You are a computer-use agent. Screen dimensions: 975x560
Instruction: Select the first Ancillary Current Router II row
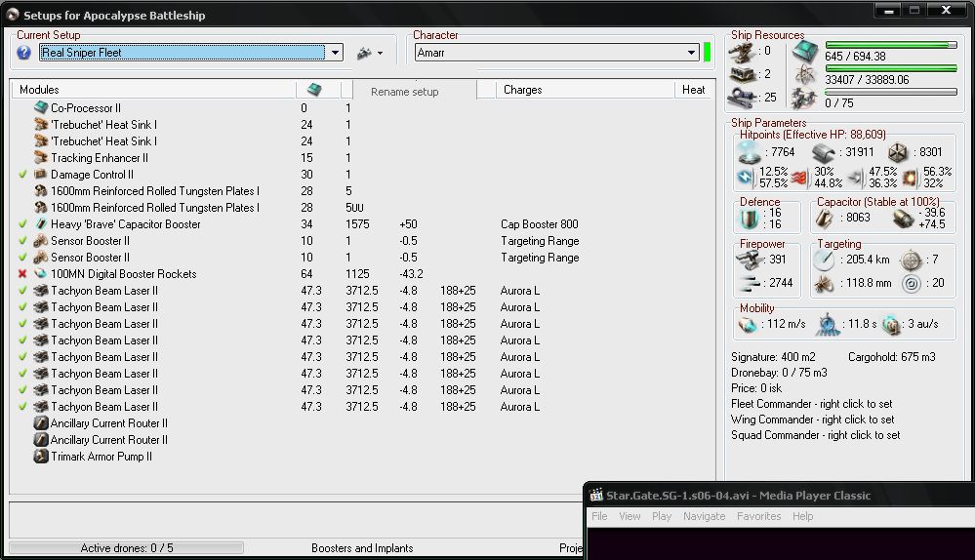click(x=362, y=423)
